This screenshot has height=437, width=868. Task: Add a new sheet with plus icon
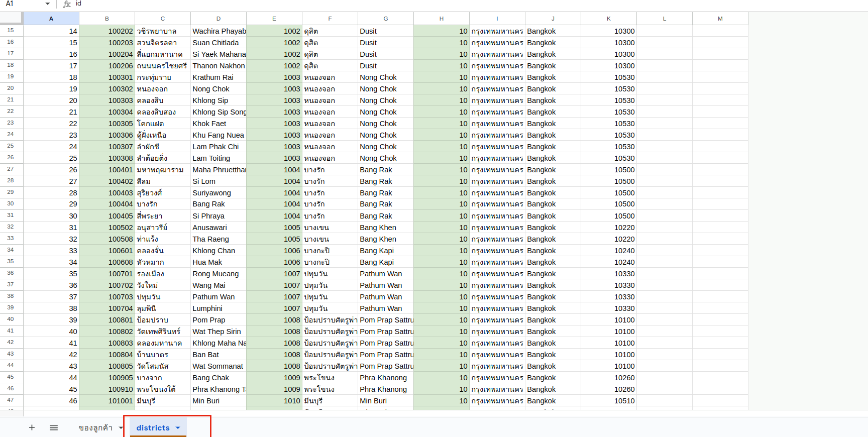coord(32,427)
